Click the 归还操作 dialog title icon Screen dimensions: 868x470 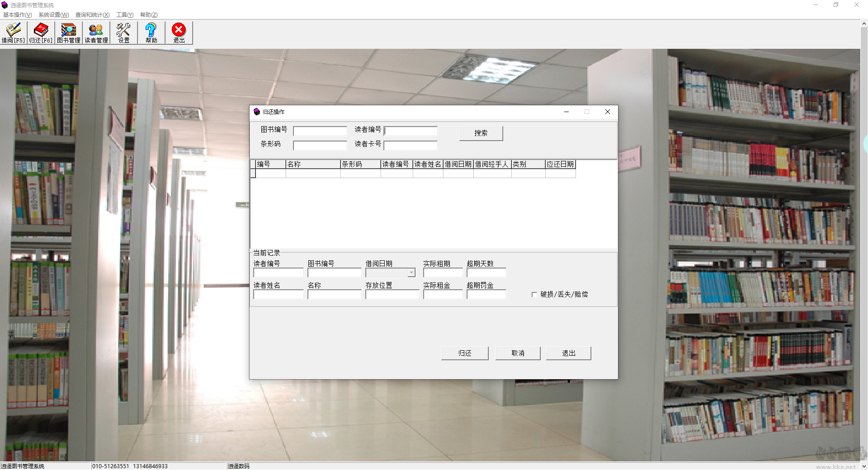(x=257, y=112)
